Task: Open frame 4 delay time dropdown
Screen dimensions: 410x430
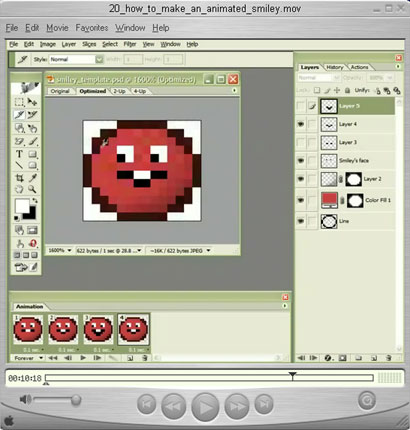Action: 147,350
